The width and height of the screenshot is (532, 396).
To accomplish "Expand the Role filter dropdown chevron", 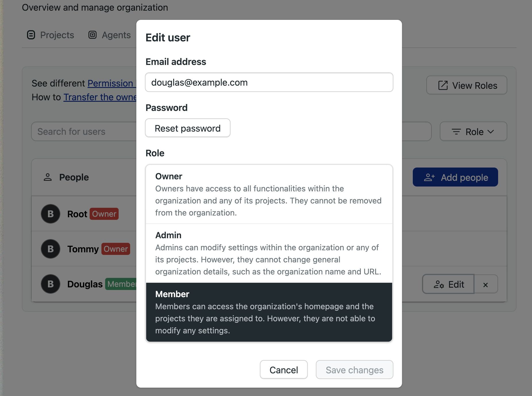I will 491,132.
